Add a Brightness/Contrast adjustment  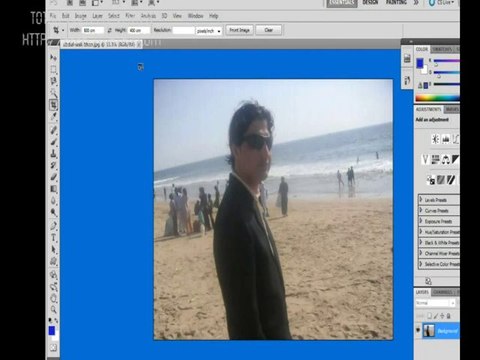(x=435, y=139)
